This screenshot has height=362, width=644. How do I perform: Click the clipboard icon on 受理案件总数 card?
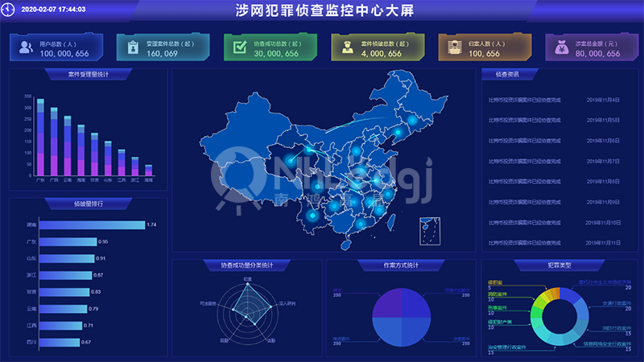[x=133, y=47]
